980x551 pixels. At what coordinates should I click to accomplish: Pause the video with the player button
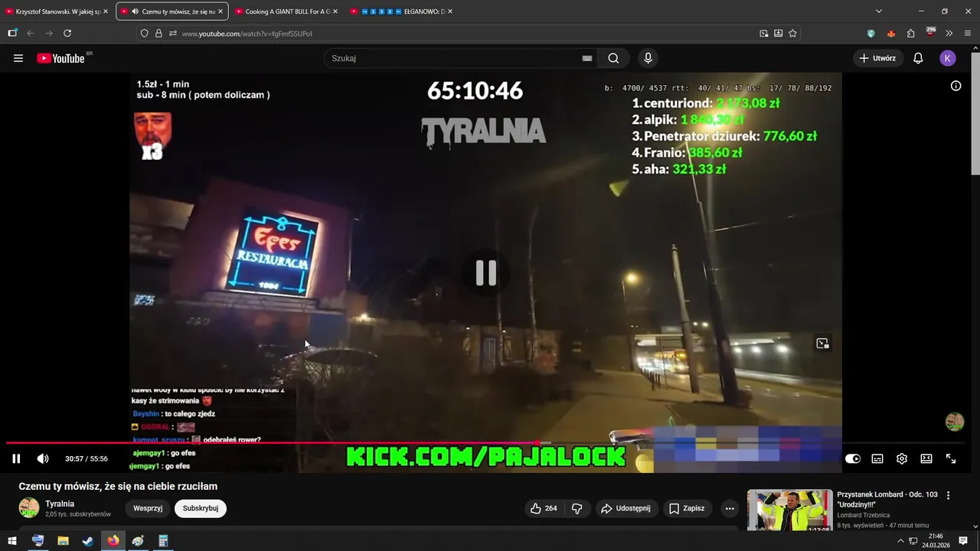click(x=16, y=458)
